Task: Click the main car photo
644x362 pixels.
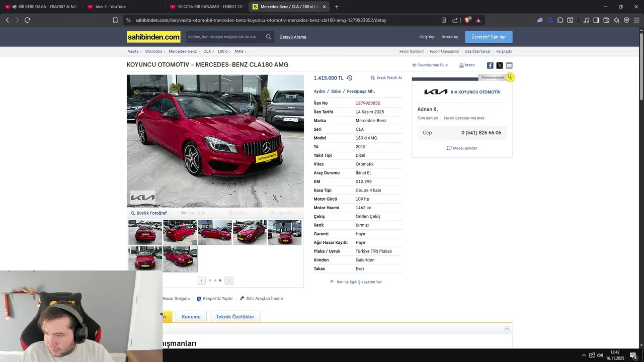Action: point(215,141)
